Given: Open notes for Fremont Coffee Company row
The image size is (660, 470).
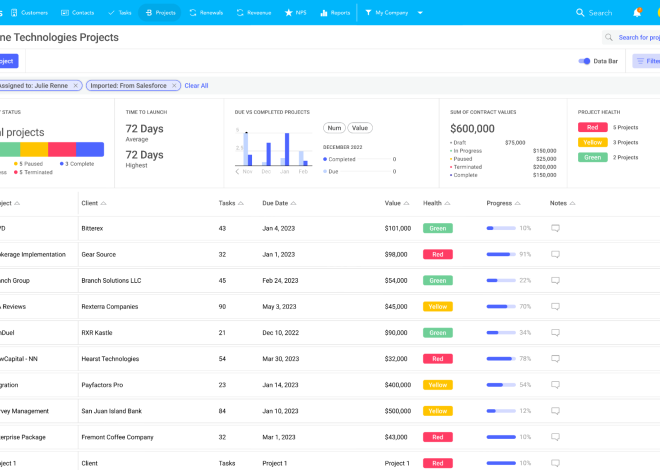Looking at the screenshot, I should pyautogui.click(x=556, y=437).
